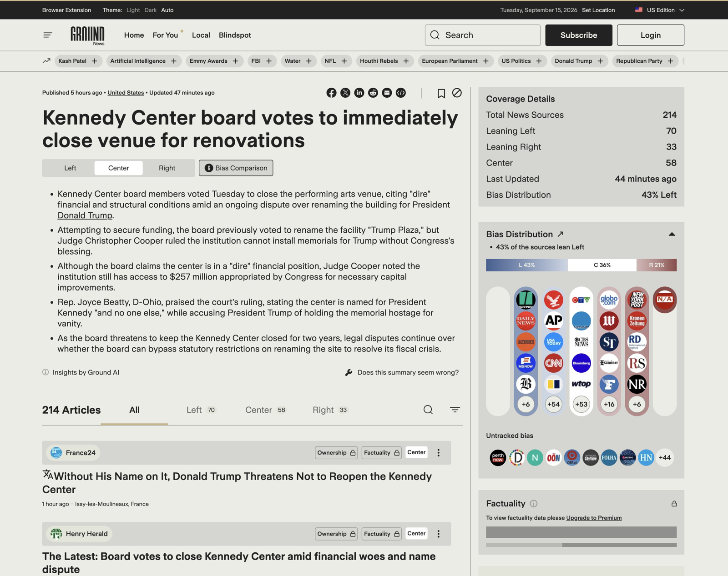Share article on Facebook
The width and height of the screenshot is (728, 576).
coord(331,93)
